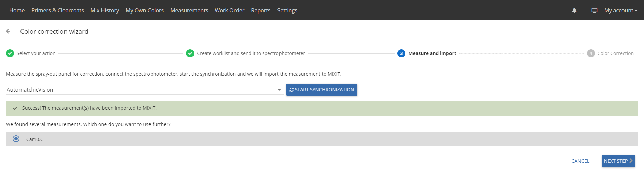This screenshot has width=644, height=176.
Task: Click green checkmark for Create worklist step
Action: point(190,53)
